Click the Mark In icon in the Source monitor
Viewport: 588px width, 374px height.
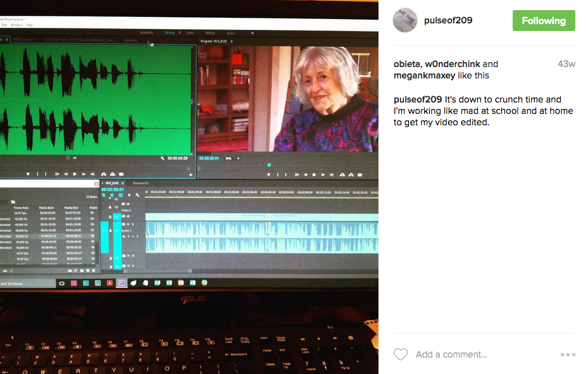(x=37, y=174)
